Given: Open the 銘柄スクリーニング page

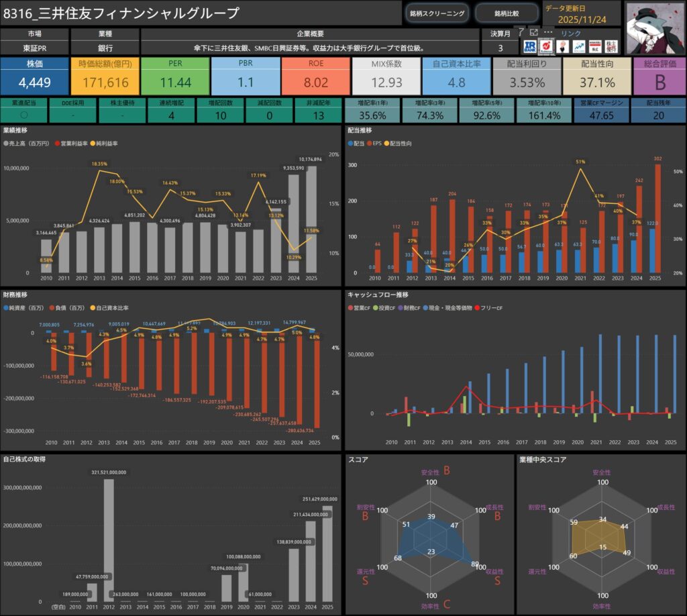Looking at the screenshot, I should click(x=437, y=13).
